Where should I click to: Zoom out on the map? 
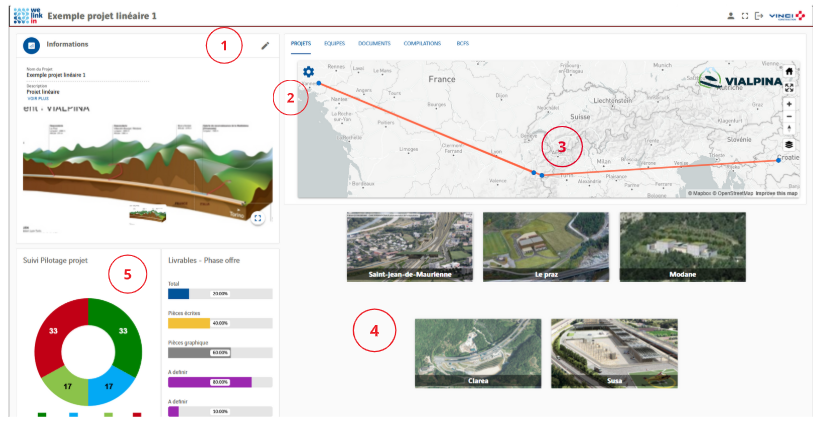coord(789,117)
